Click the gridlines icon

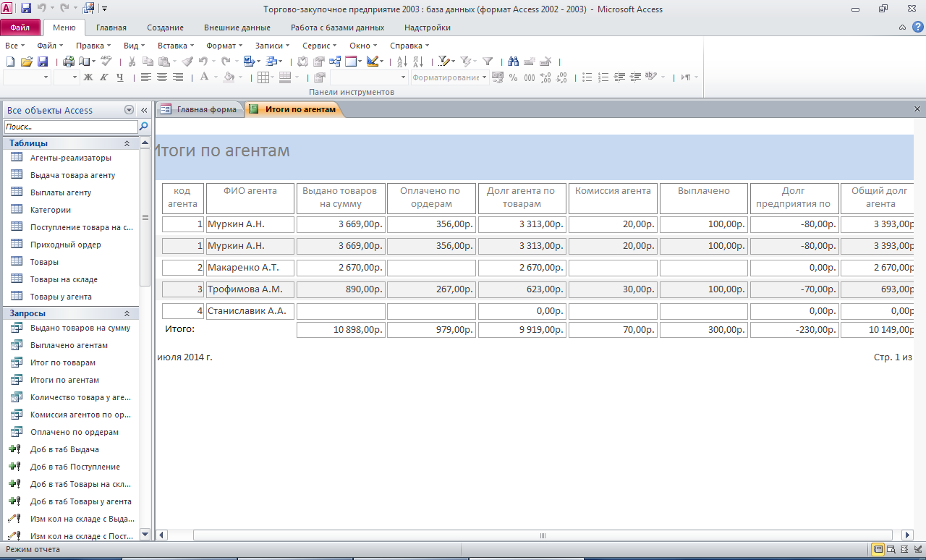pos(263,77)
